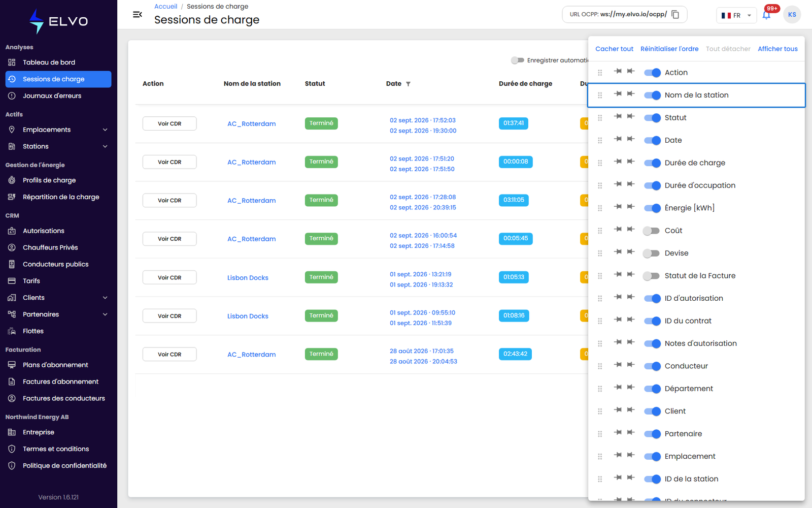
Task: Click the 01:37:41 duration badge
Action: click(514, 123)
